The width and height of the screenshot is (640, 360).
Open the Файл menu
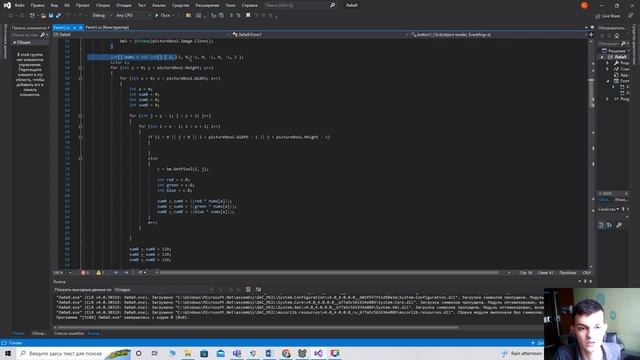pyautogui.click(x=19, y=5)
